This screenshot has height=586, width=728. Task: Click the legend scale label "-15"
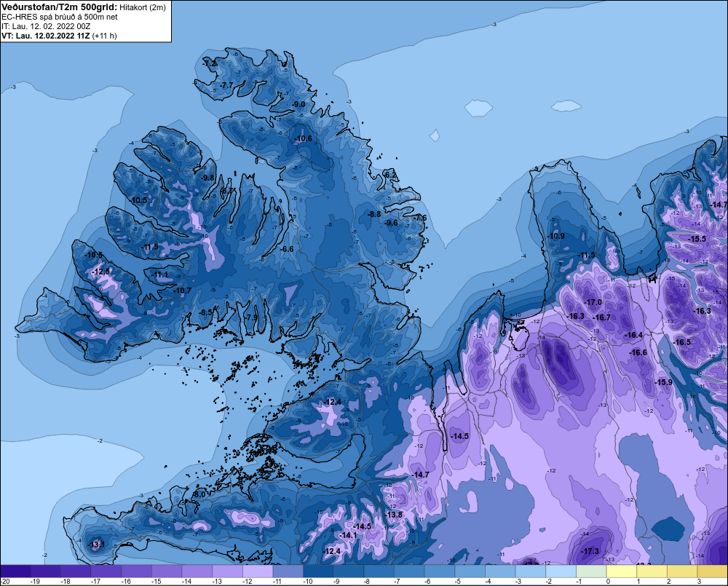tap(157, 582)
